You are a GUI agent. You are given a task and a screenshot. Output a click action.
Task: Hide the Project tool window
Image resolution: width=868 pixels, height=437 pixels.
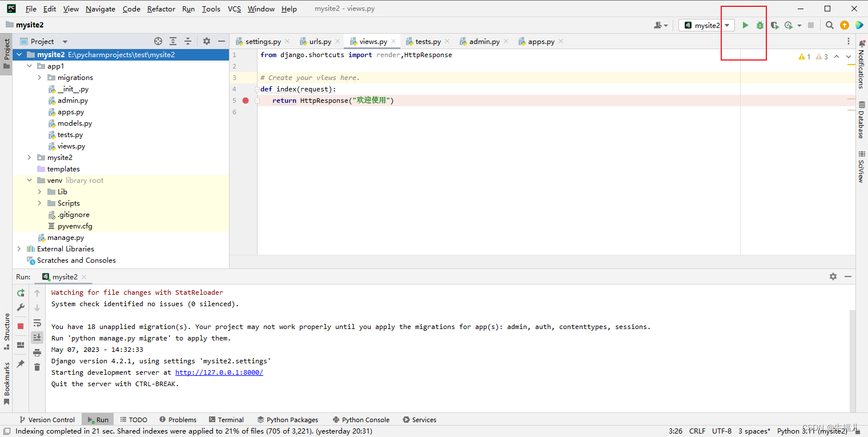[x=222, y=41]
